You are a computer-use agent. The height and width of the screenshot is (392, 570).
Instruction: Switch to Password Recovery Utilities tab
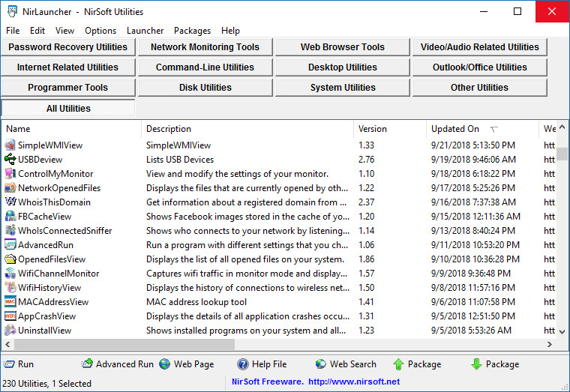68,47
